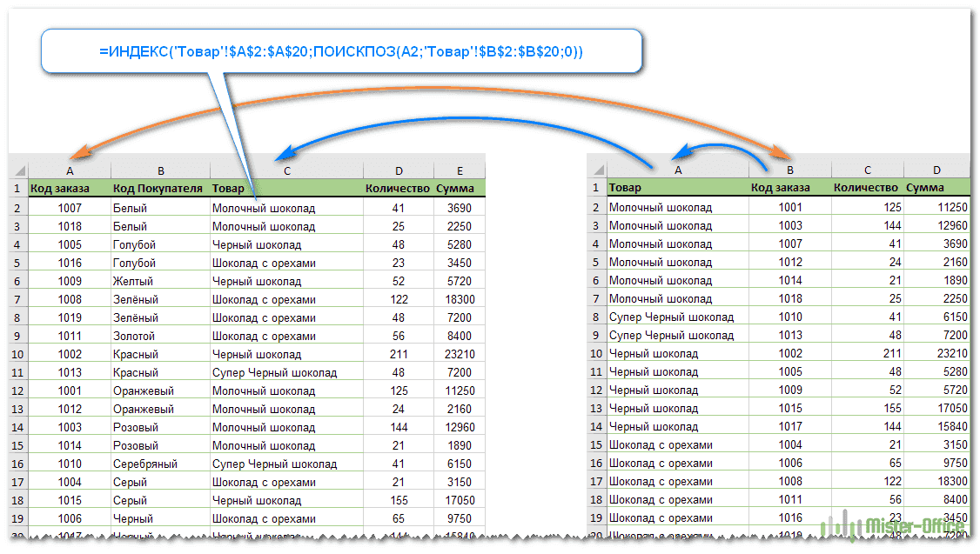Select 'Супер Черный шоколад' in right sheet row 8
The image size is (980, 554).
coord(677,317)
